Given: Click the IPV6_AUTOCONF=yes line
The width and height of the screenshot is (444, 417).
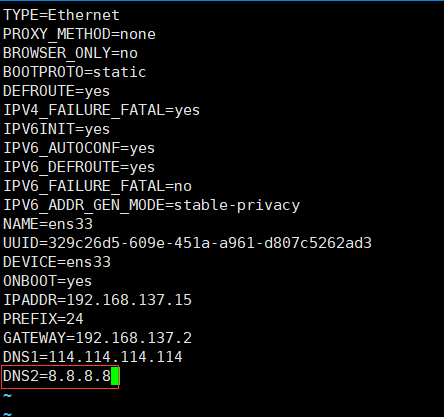Looking at the screenshot, I should pos(79,148).
